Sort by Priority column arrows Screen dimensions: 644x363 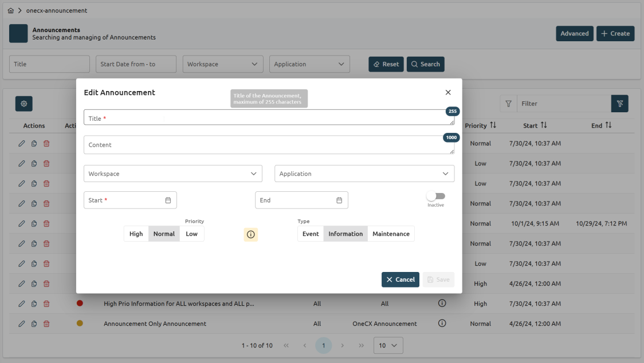(493, 125)
